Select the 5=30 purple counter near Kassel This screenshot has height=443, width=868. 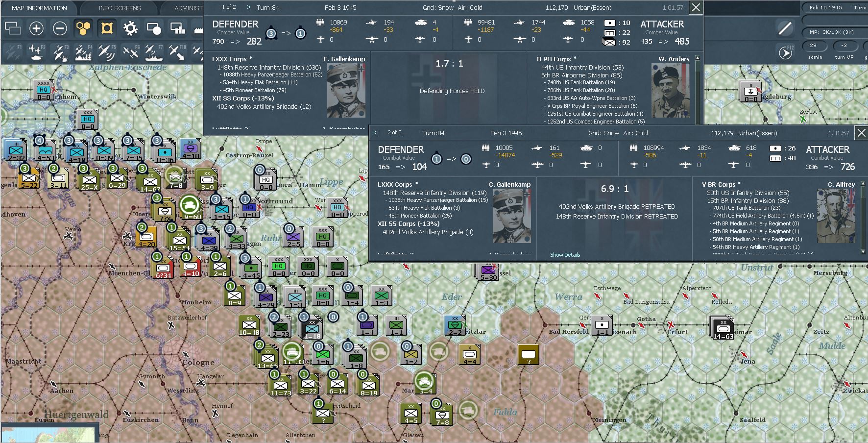point(488,271)
